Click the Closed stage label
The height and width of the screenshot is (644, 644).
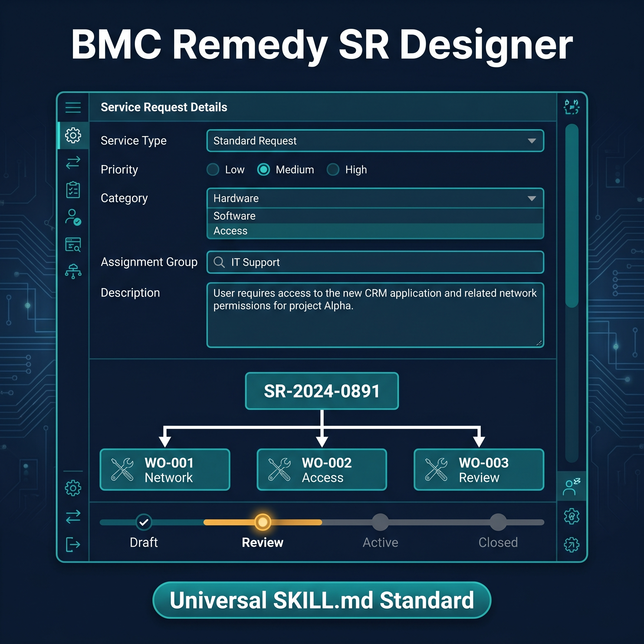(498, 542)
